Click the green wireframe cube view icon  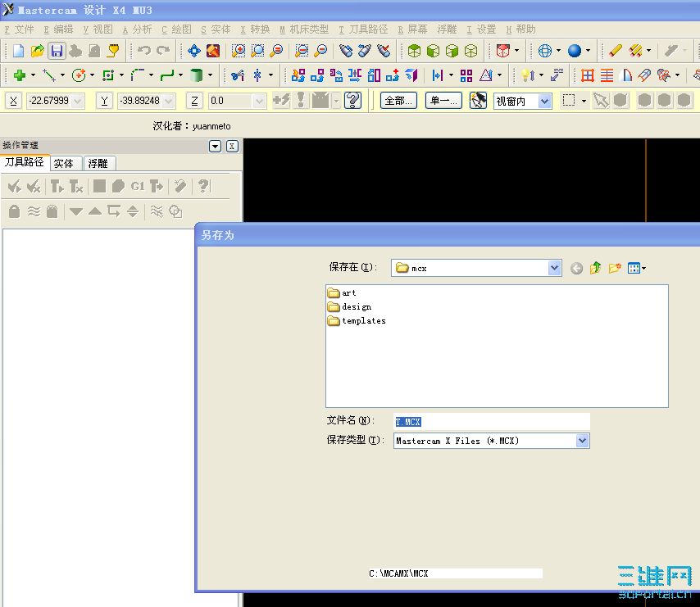tap(471, 51)
